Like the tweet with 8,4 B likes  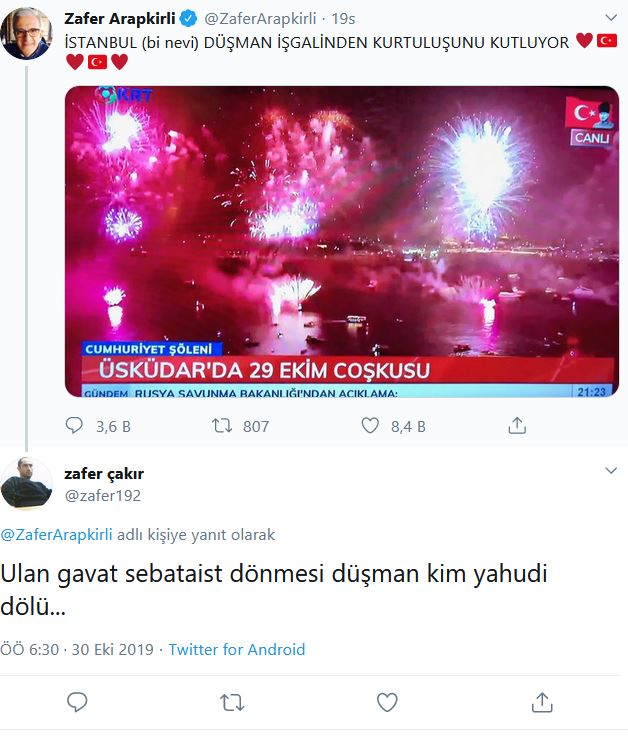coord(370,425)
